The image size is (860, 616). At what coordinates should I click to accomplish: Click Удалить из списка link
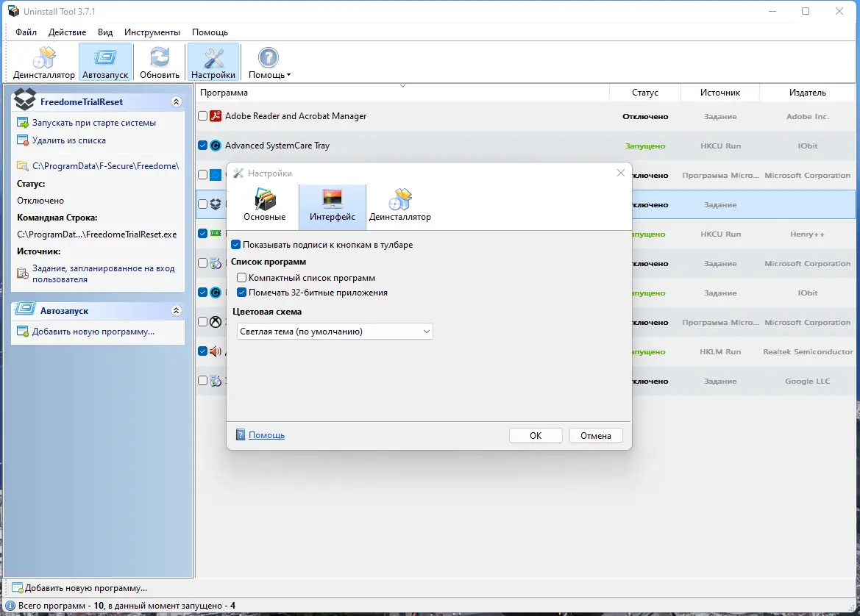[x=69, y=140]
